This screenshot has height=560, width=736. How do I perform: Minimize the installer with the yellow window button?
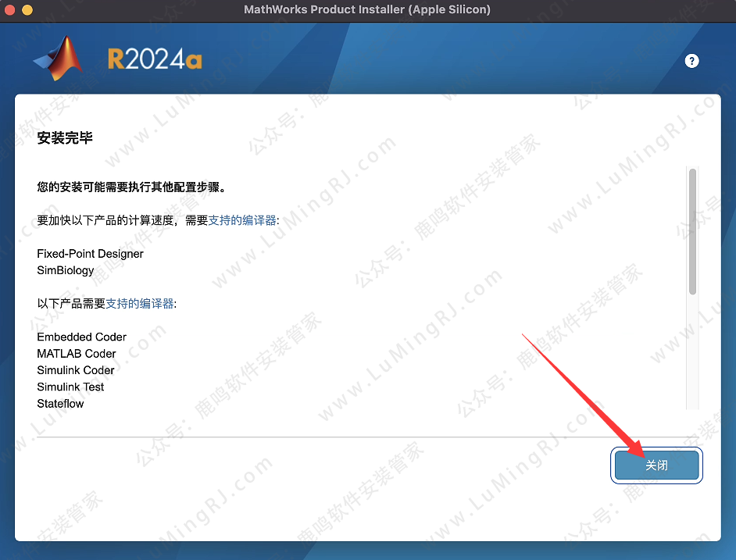pos(27,10)
